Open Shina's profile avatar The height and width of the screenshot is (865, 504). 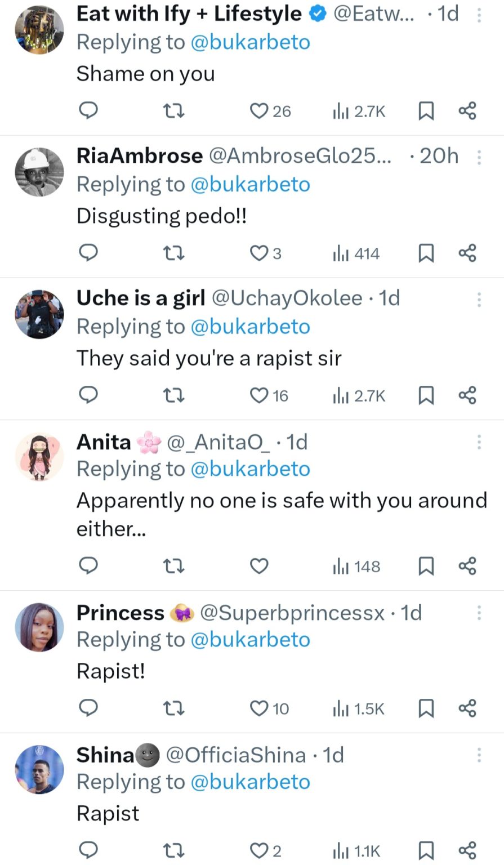[39, 769]
